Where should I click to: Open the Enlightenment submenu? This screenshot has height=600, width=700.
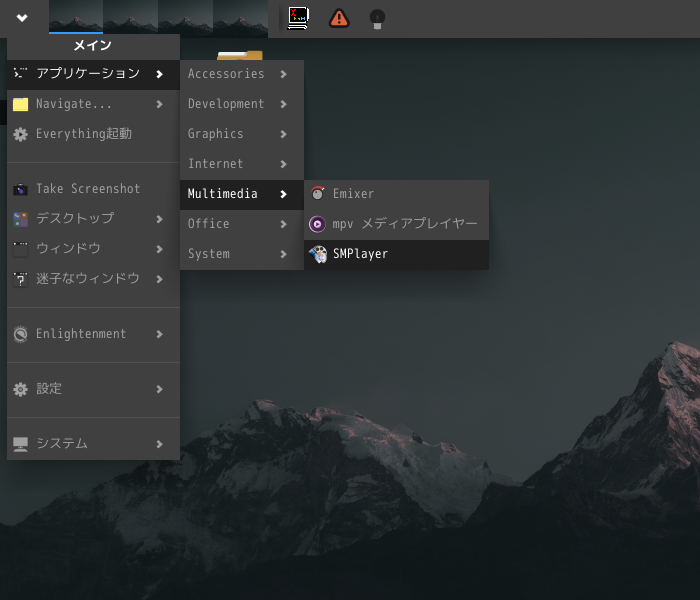[x=93, y=334]
